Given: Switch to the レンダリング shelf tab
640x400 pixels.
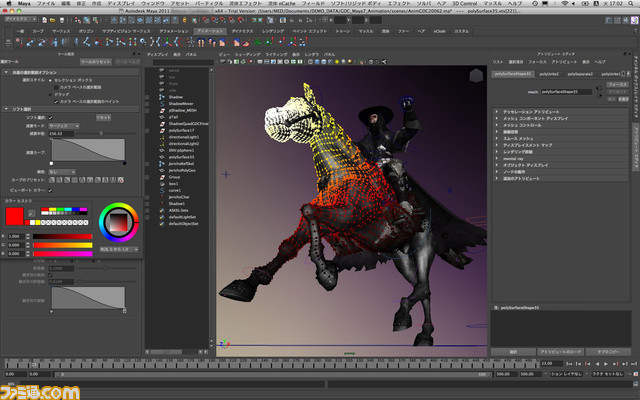Looking at the screenshot, I should (x=273, y=31).
